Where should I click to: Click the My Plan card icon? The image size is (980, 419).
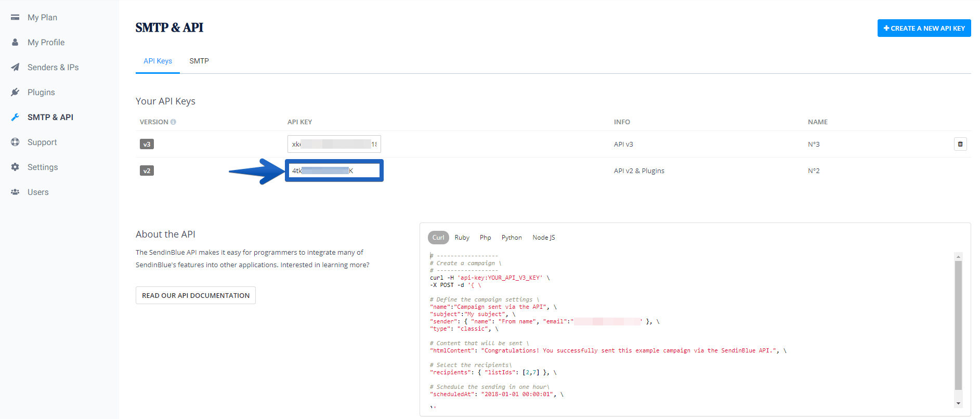tap(15, 17)
